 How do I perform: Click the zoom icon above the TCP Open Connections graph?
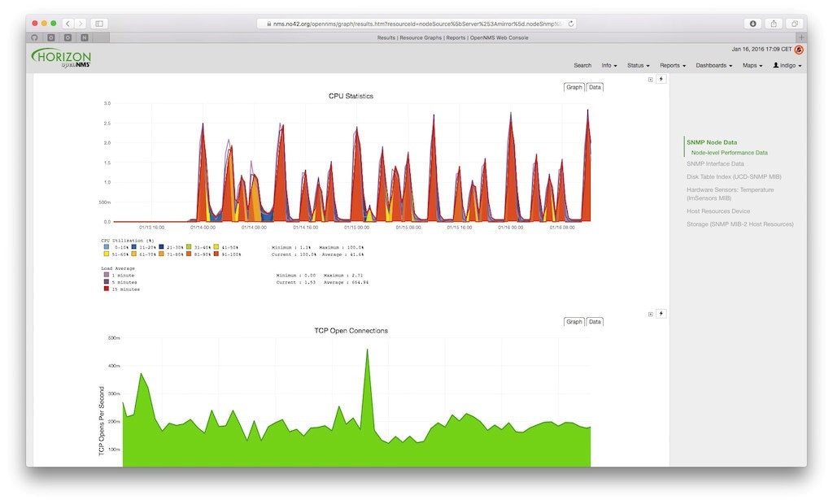(x=649, y=315)
